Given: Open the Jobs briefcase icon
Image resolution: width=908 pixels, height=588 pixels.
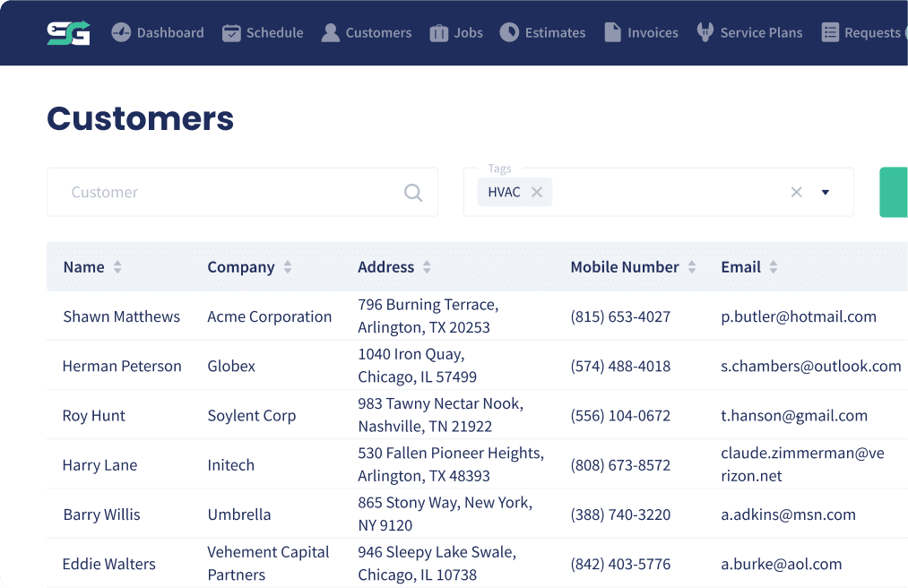Looking at the screenshot, I should coord(439,33).
